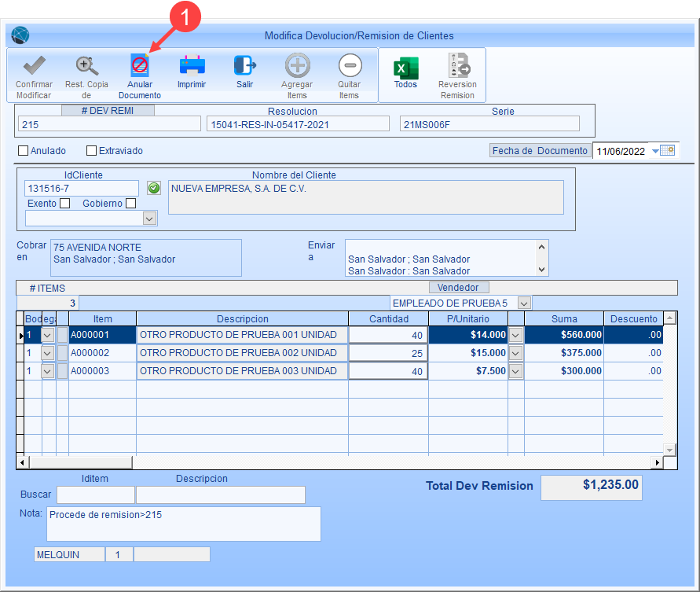Click the Resolucion input field
Viewport: 700px width, 592px height.
[x=298, y=124]
